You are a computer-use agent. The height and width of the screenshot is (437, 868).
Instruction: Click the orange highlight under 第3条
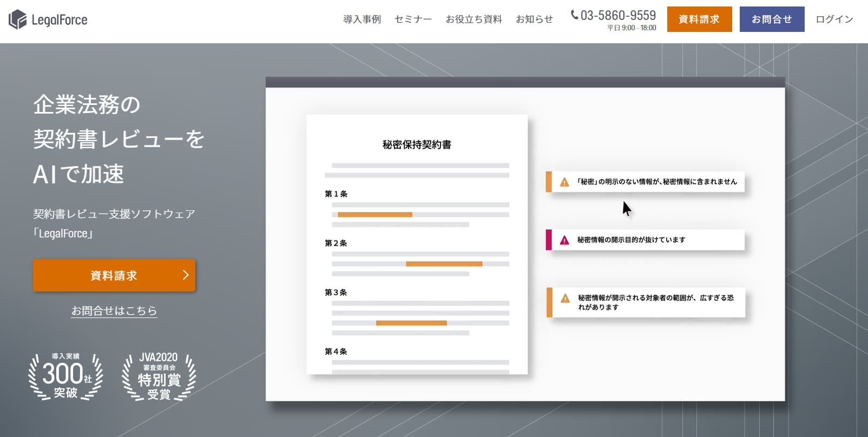pos(411,323)
